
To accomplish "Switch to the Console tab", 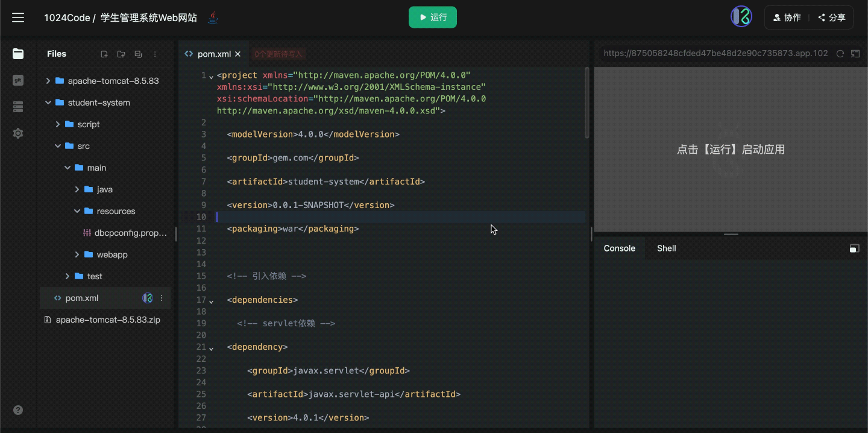I will (x=620, y=248).
